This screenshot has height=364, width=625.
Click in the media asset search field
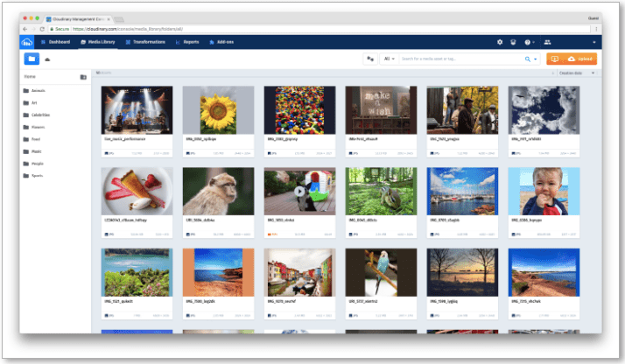[x=460, y=59]
